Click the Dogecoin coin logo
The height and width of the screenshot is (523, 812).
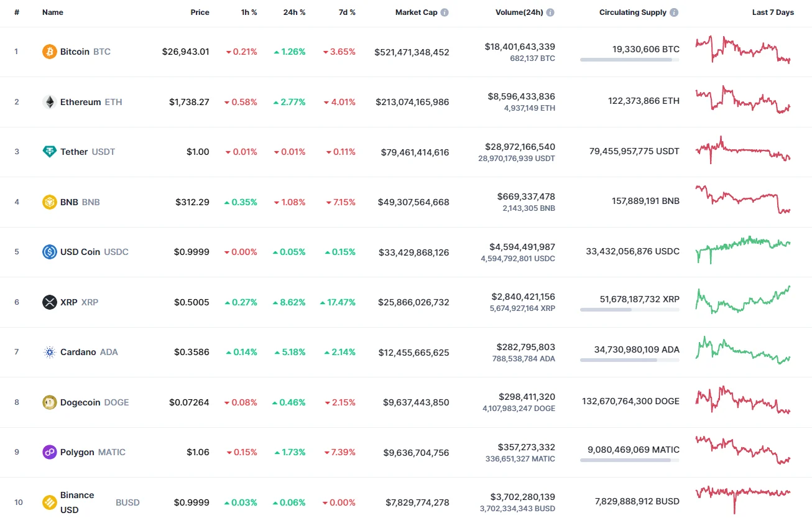pyautogui.click(x=49, y=402)
